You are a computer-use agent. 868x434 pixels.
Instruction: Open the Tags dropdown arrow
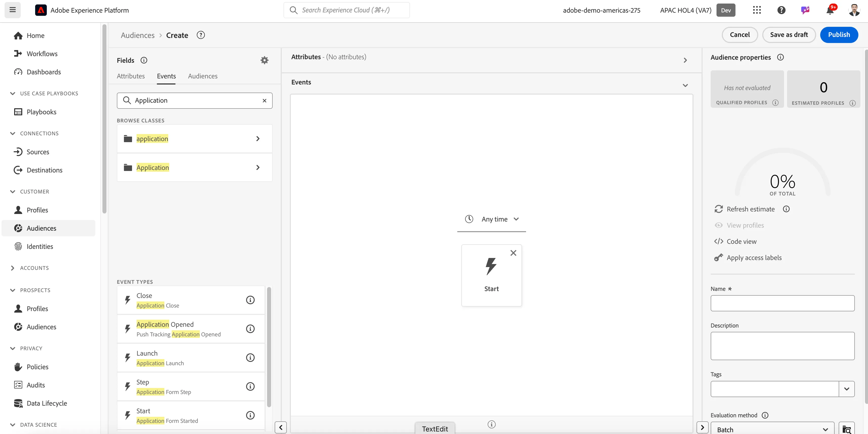coord(847,389)
